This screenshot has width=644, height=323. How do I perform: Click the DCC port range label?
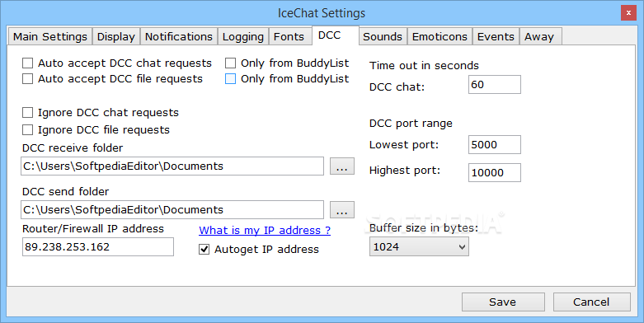411,124
